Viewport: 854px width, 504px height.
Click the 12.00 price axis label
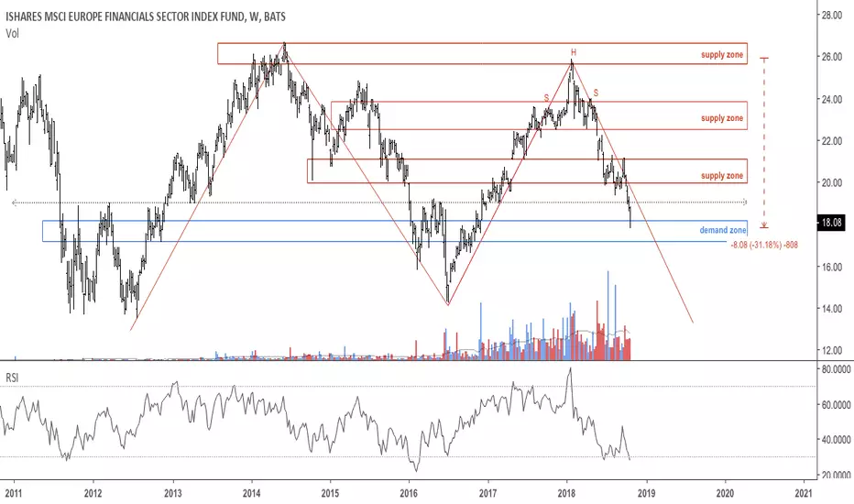coord(832,350)
